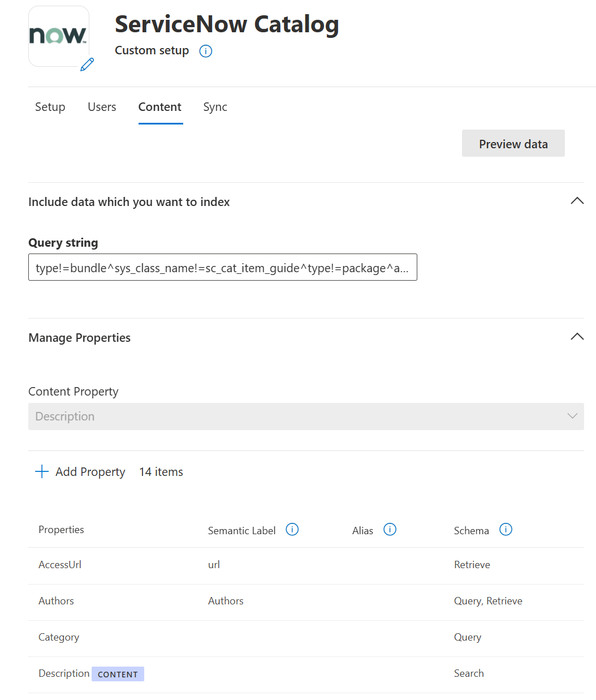The image size is (596, 700).
Task: Click Add Property label
Action: click(x=90, y=472)
